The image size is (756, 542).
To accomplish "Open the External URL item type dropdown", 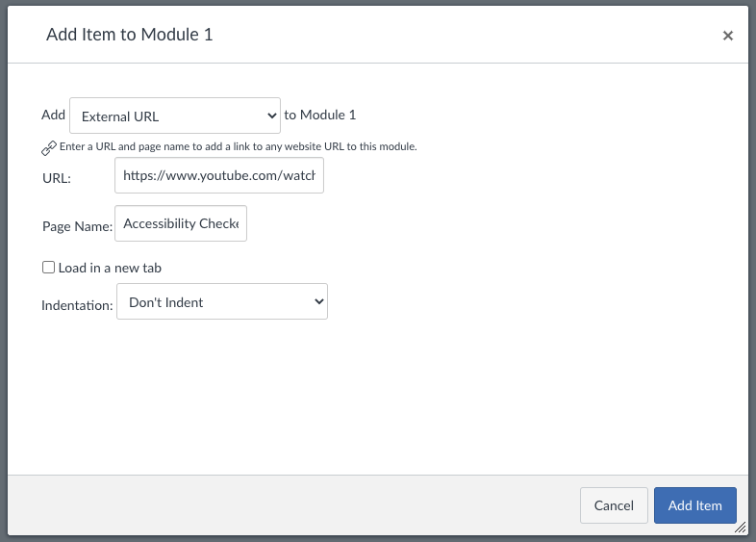I will (175, 116).
